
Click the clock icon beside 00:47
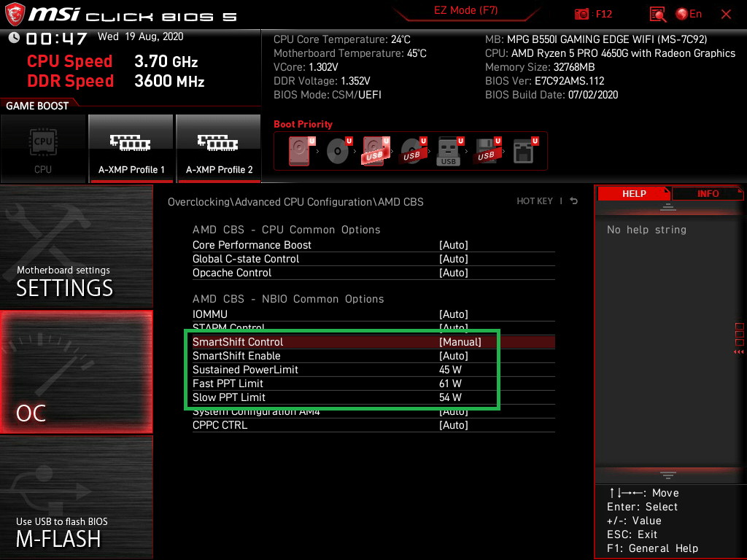[14, 38]
